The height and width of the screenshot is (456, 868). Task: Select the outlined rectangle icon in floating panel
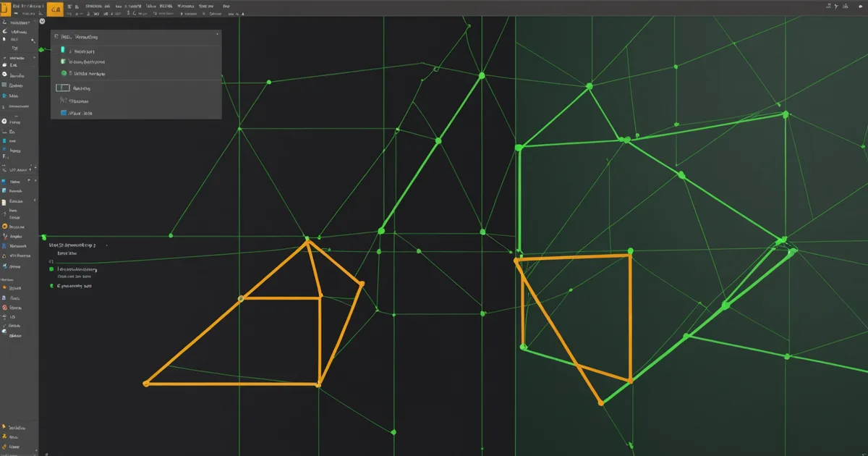(63, 88)
